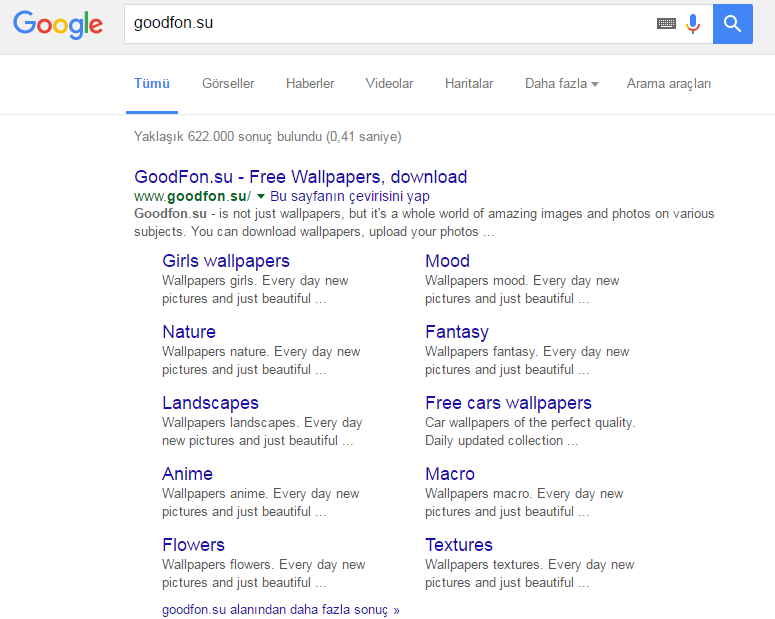Click 'Wallpapers fantasy. Every day new' description
Viewport: 775px width, 619px height.
click(x=527, y=360)
